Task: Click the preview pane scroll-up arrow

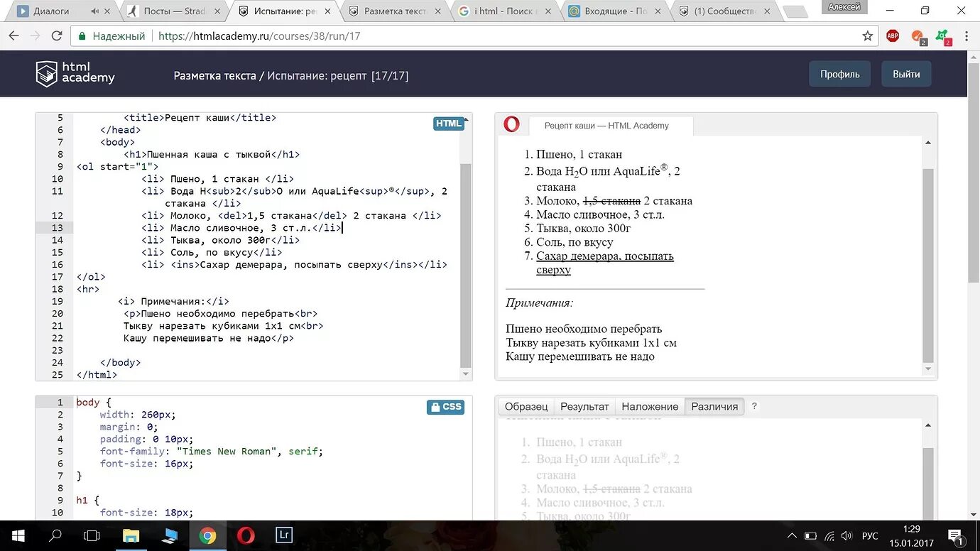Action: tap(928, 143)
